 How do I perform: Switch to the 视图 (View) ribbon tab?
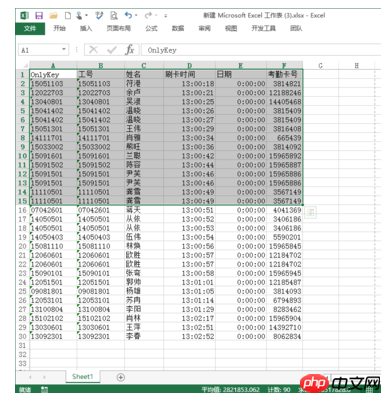pyautogui.click(x=231, y=29)
